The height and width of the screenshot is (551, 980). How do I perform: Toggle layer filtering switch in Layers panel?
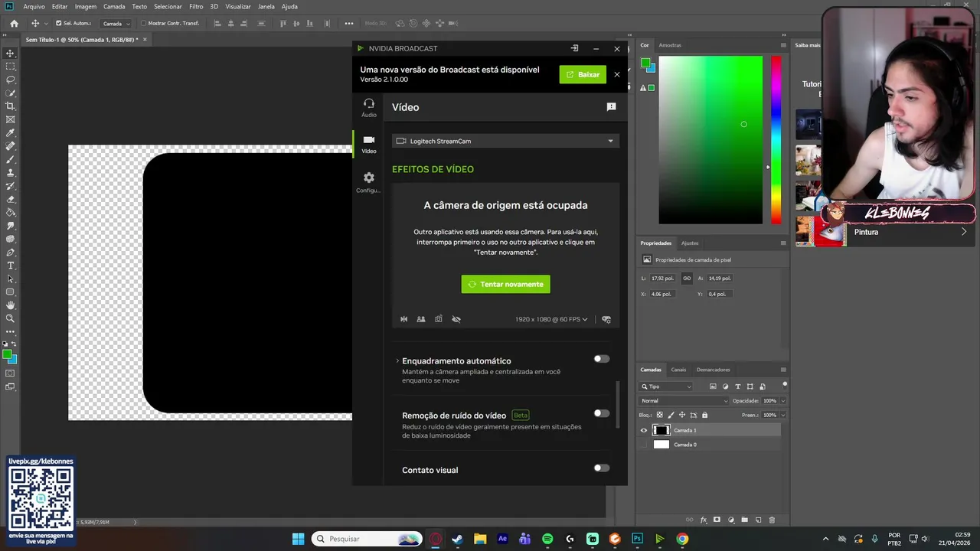pos(785,385)
